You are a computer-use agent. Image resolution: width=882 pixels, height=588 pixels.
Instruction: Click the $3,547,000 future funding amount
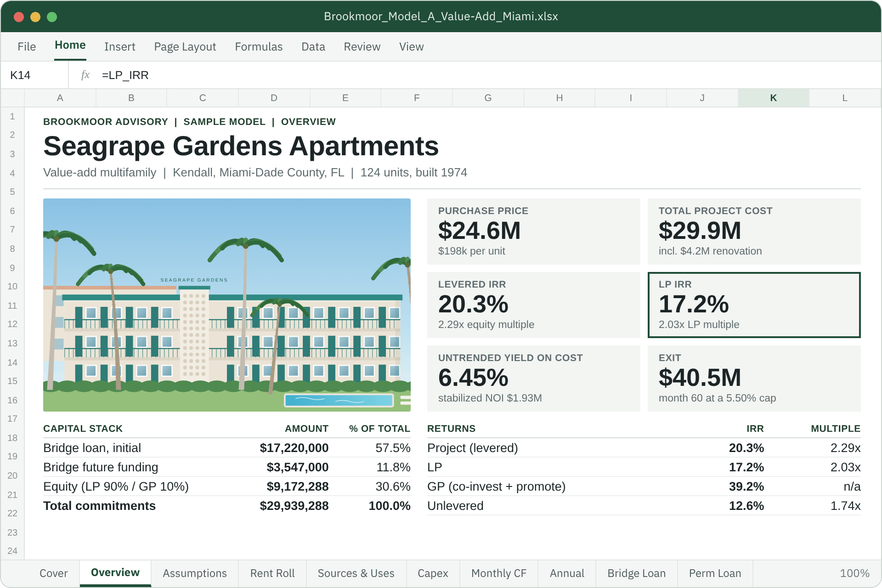pyautogui.click(x=298, y=467)
